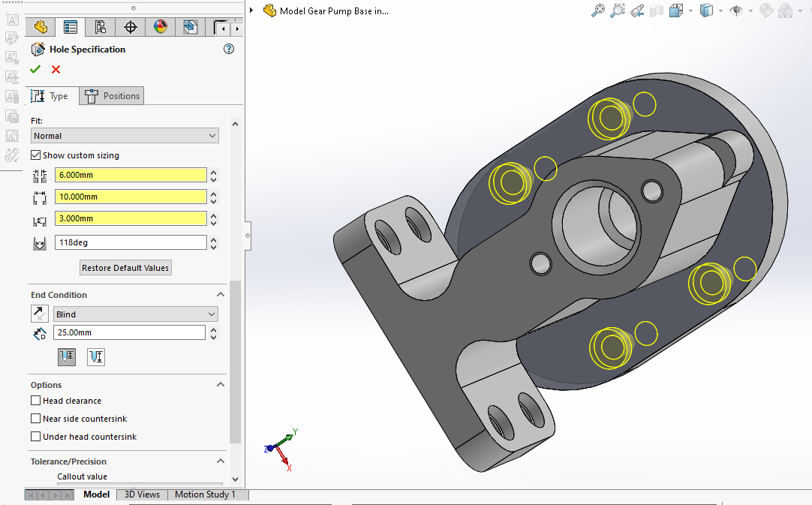Uncheck Show custom sizing checkbox
812x505 pixels.
click(35, 155)
